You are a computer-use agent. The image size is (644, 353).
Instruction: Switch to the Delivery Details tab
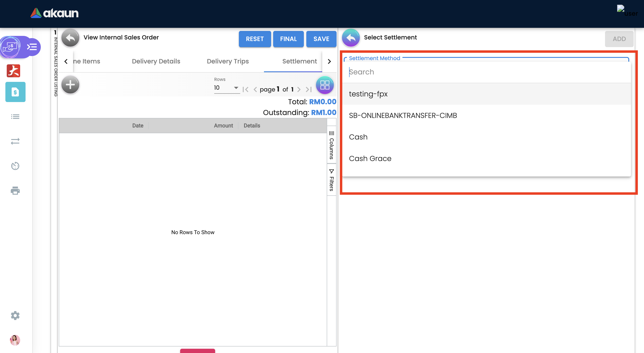tap(156, 61)
